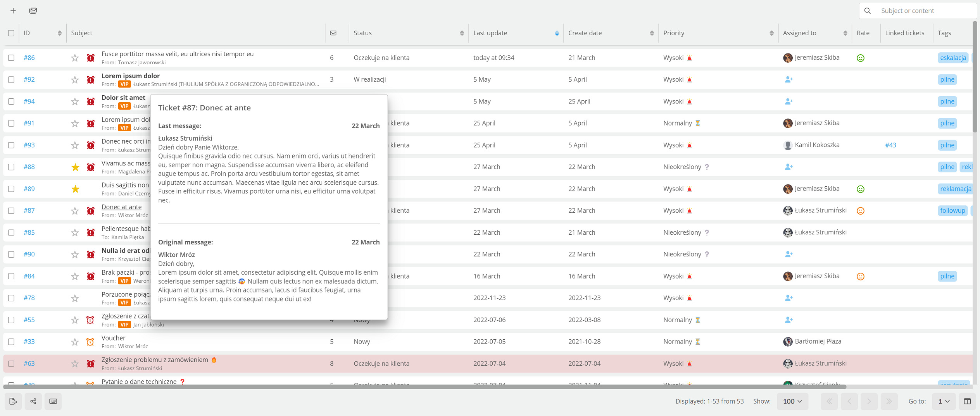Open ticket #86 ID link

(x=29, y=58)
